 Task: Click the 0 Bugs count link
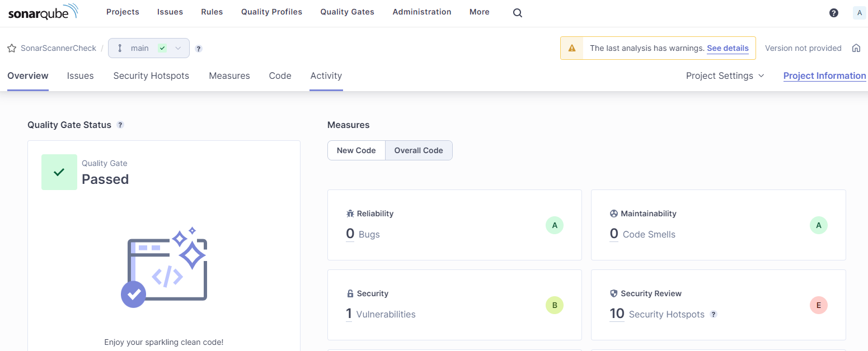pos(350,234)
